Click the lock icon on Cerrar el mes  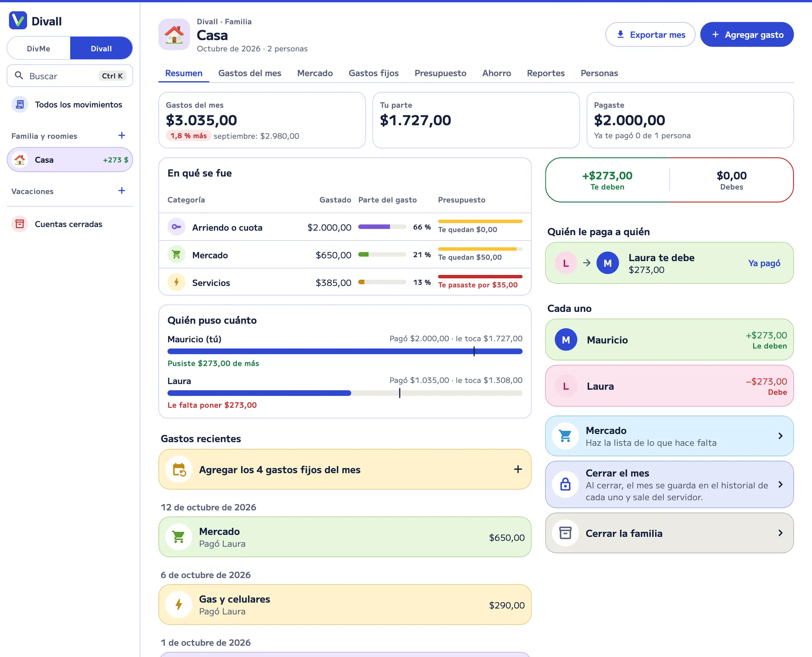565,484
